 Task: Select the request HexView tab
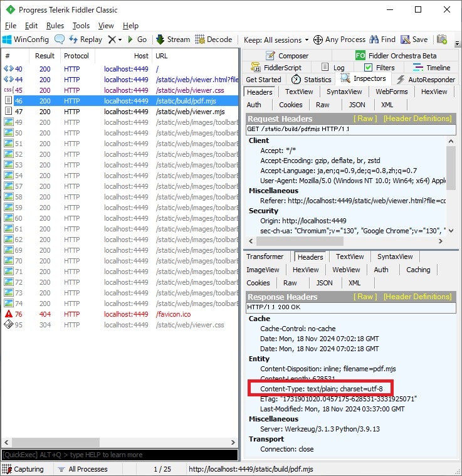tap(434, 92)
